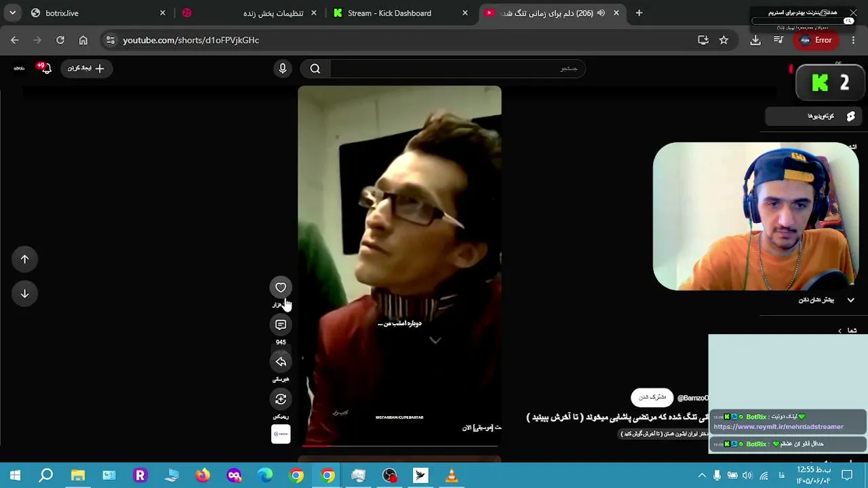Mute the YouTube tab via speaker icon
This screenshot has height=488, width=868.
(601, 13)
